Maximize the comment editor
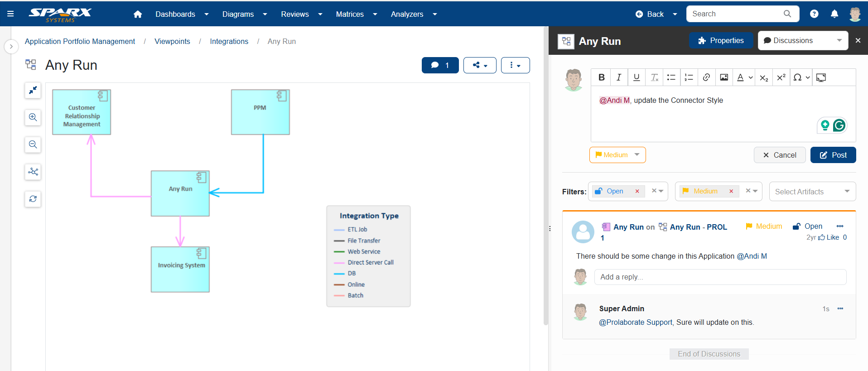868x371 pixels. coord(821,77)
